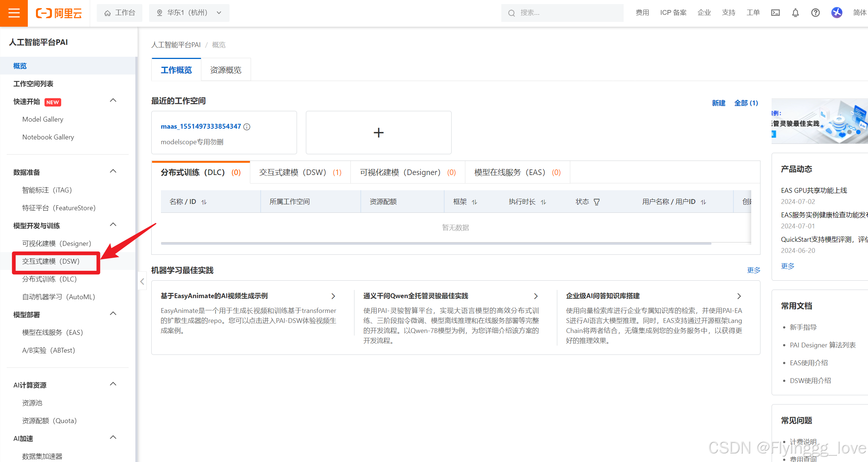
Task: Open the Cloud Shell terminal icon
Action: tap(775, 13)
